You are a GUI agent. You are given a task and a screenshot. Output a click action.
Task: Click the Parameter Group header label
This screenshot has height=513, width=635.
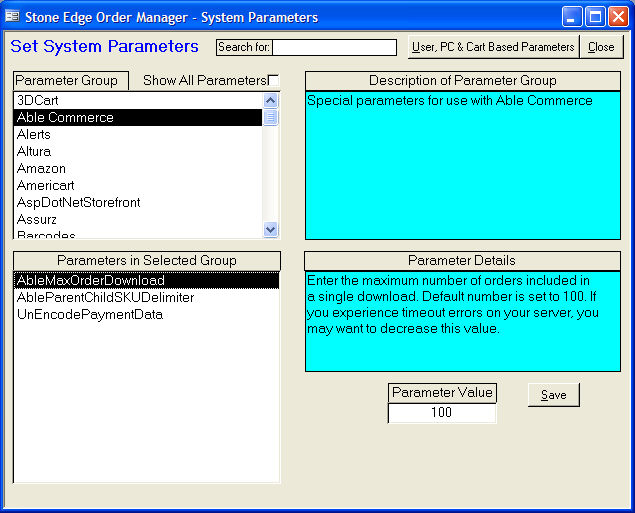tap(71, 81)
